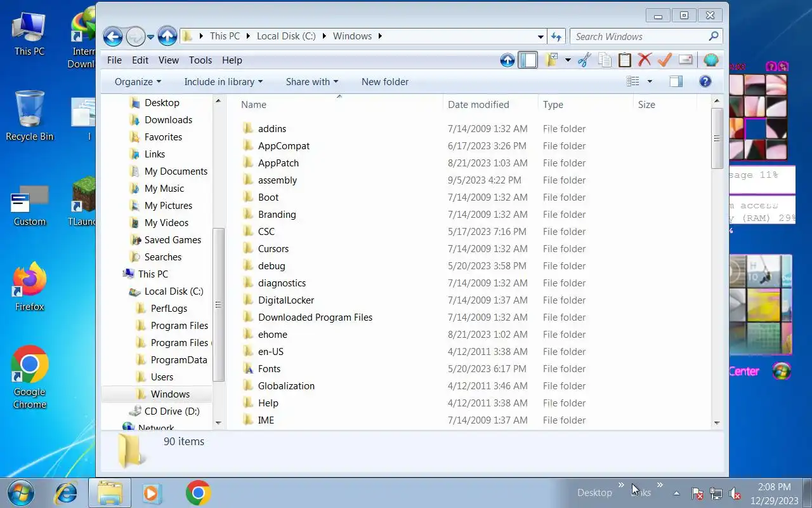The height and width of the screenshot is (508, 812).
Task: Select the Fonts folder icon in list
Action: click(x=248, y=368)
